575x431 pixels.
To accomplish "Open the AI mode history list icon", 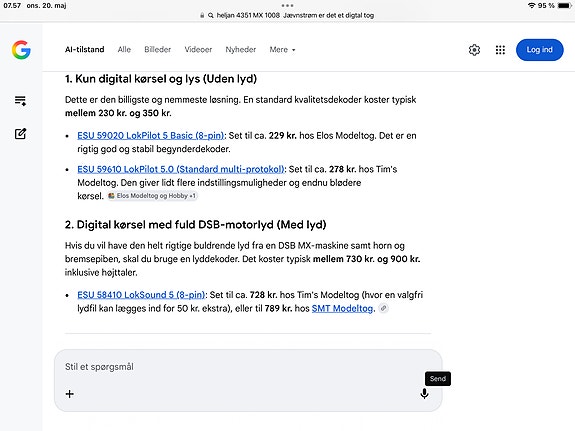I will 20,101.
